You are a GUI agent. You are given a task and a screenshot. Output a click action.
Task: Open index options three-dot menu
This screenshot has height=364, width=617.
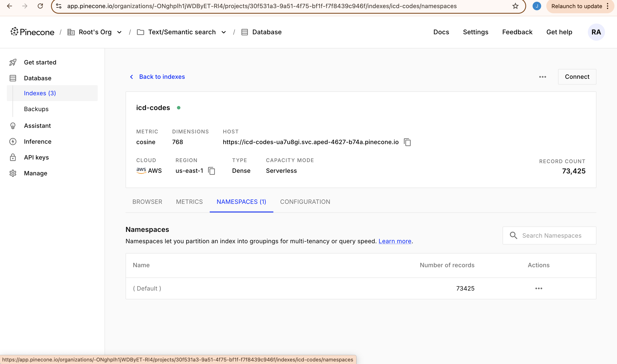(x=542, y=77)
